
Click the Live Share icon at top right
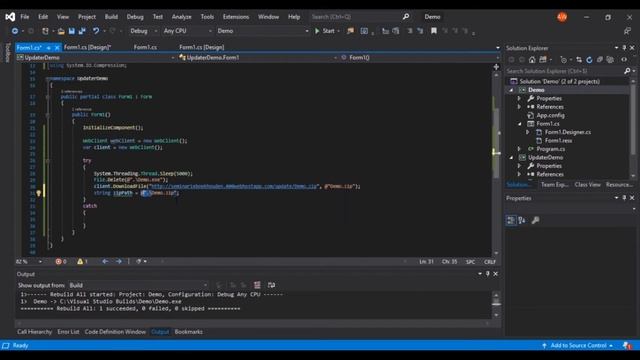point(627,31)
